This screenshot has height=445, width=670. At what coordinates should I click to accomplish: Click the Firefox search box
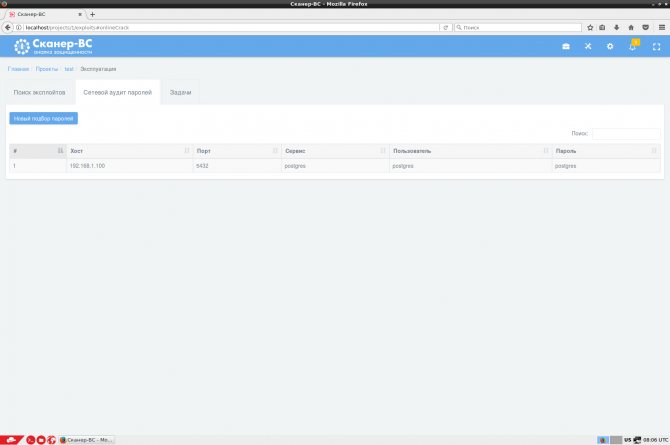pyautogui.click(x=518, y=27)
